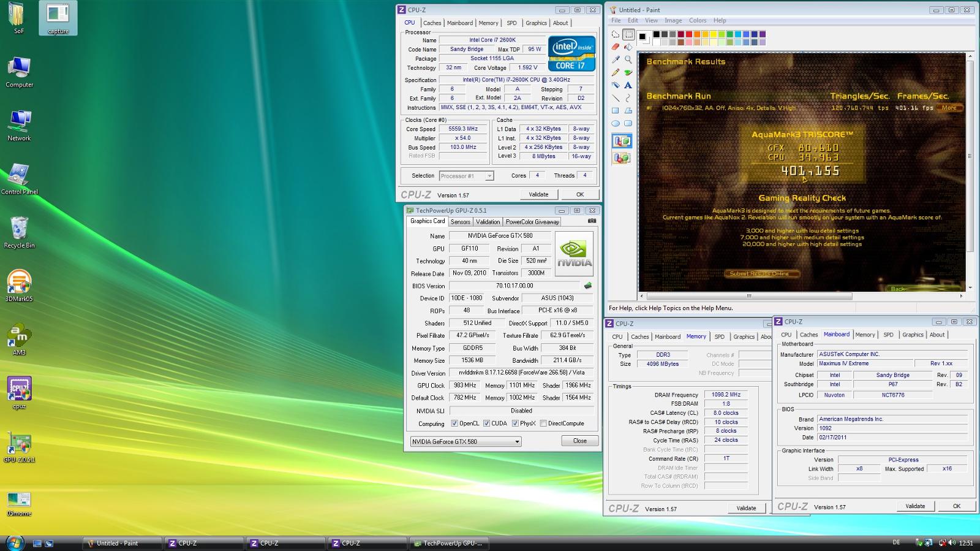This screenshot has width=980, height=551.
Task: Pick the Rounded Rectangle tool
Action: 628,124
